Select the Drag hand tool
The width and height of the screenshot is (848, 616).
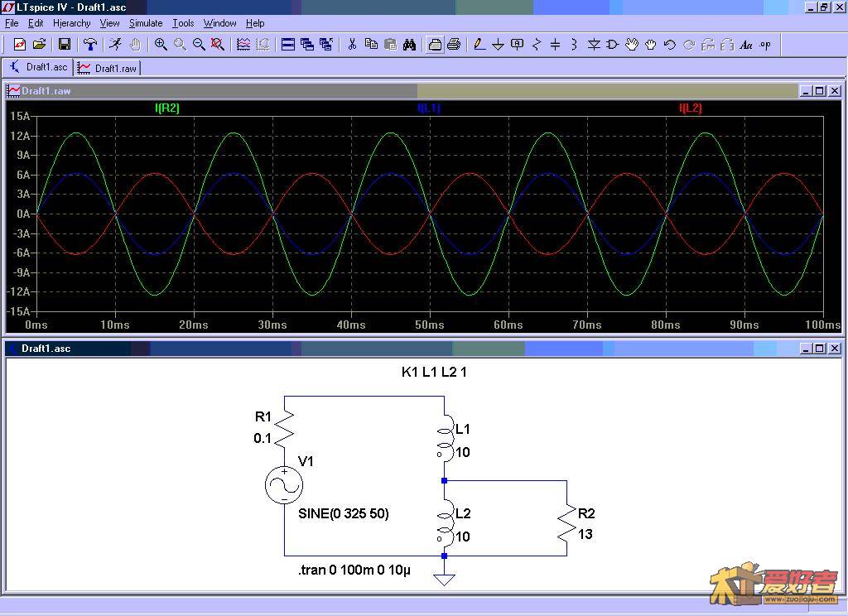click(651, 45)
